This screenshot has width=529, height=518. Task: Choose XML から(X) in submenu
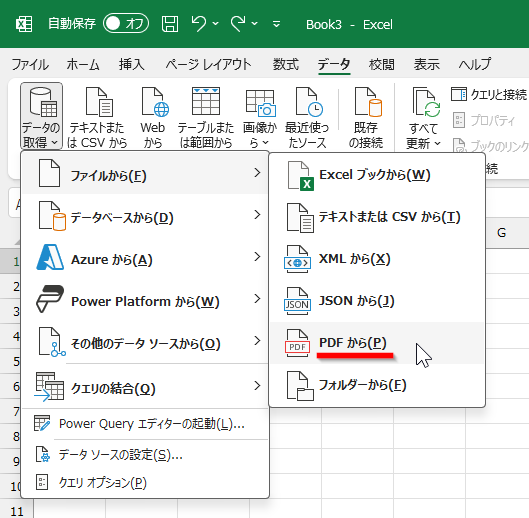click(377, 259)
